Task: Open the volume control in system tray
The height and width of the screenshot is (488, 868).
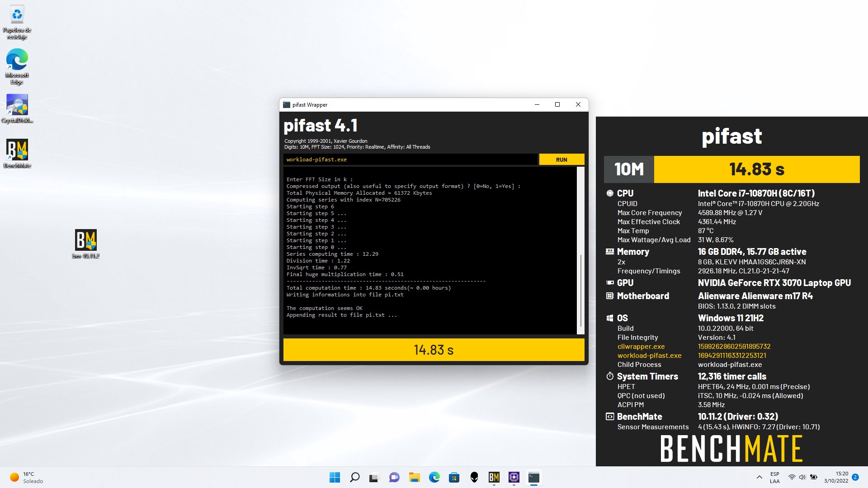Action: coord(802,477)
